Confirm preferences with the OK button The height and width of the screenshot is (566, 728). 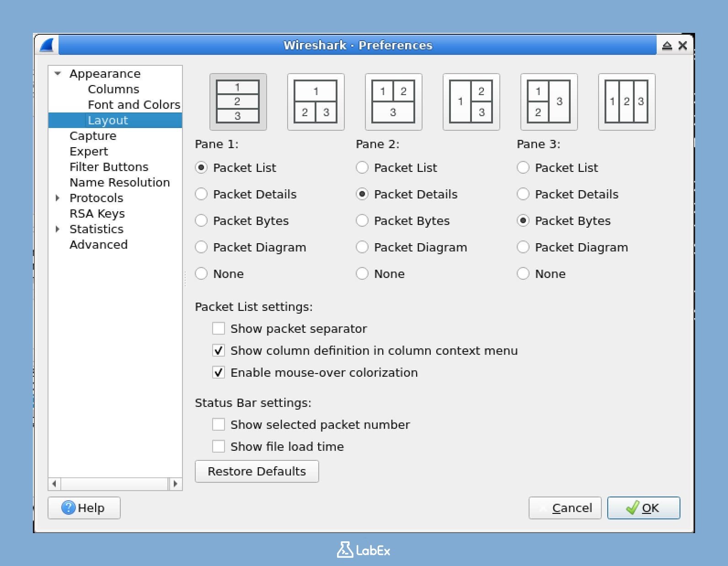click(x=643, y=508)
